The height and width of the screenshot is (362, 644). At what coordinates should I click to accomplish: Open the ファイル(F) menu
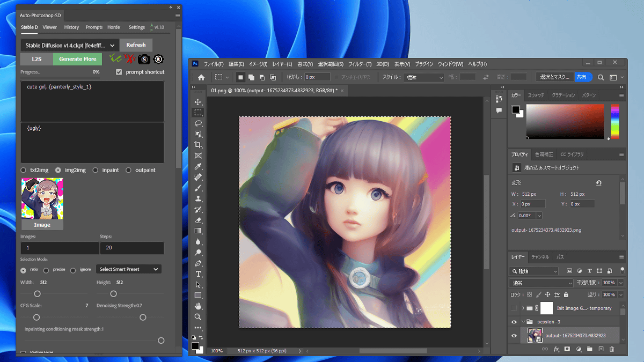click(215, 64)
